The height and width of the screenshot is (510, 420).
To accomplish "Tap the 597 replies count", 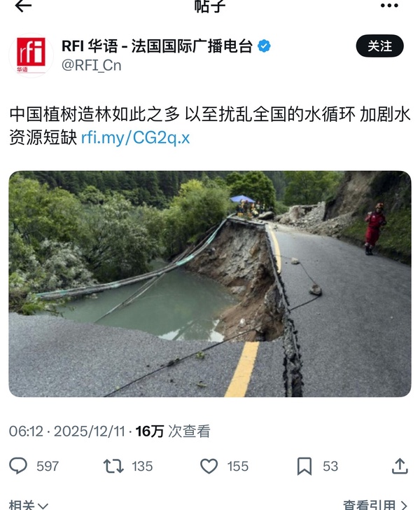I will (48, 466).
